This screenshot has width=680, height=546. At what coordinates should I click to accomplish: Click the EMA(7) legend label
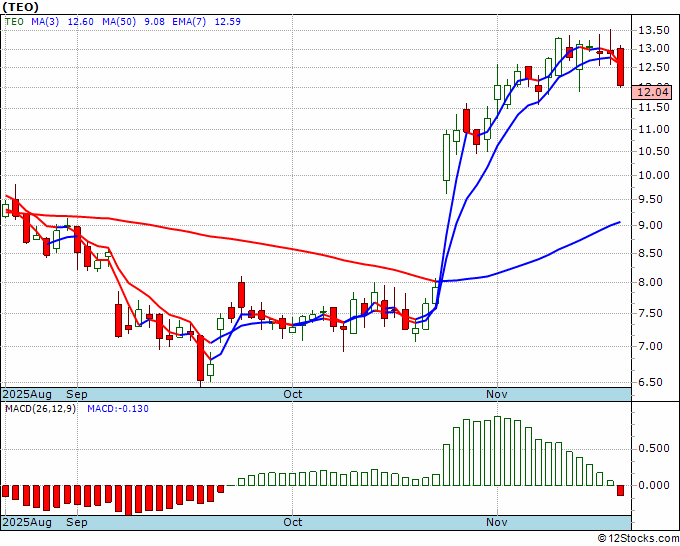189,22
